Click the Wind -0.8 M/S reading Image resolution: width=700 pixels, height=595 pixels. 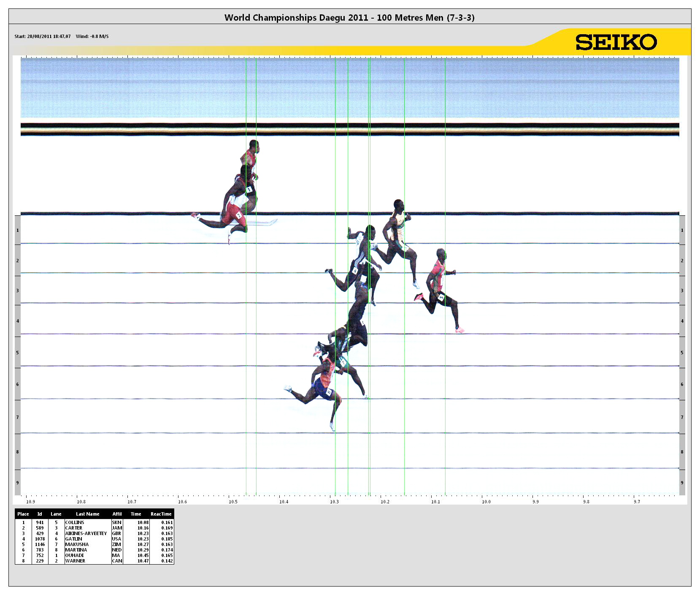92,36
